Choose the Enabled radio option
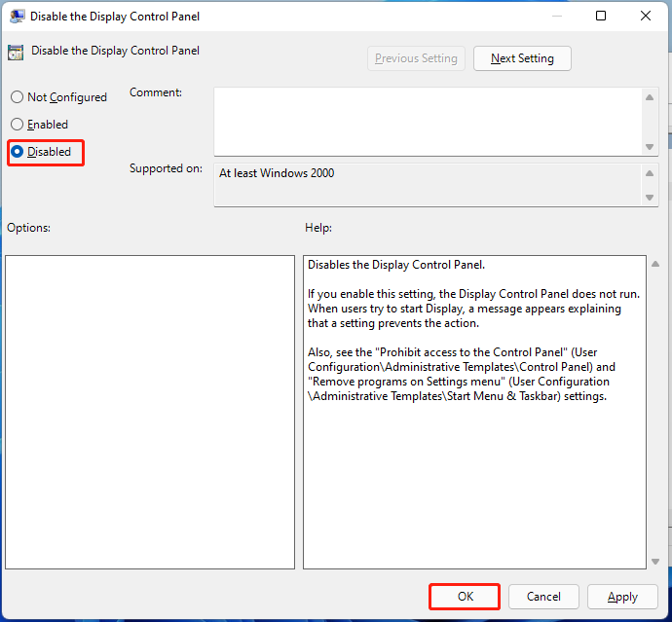The width and height of the screenshot is (672, 622). click(x=17, y=125)
